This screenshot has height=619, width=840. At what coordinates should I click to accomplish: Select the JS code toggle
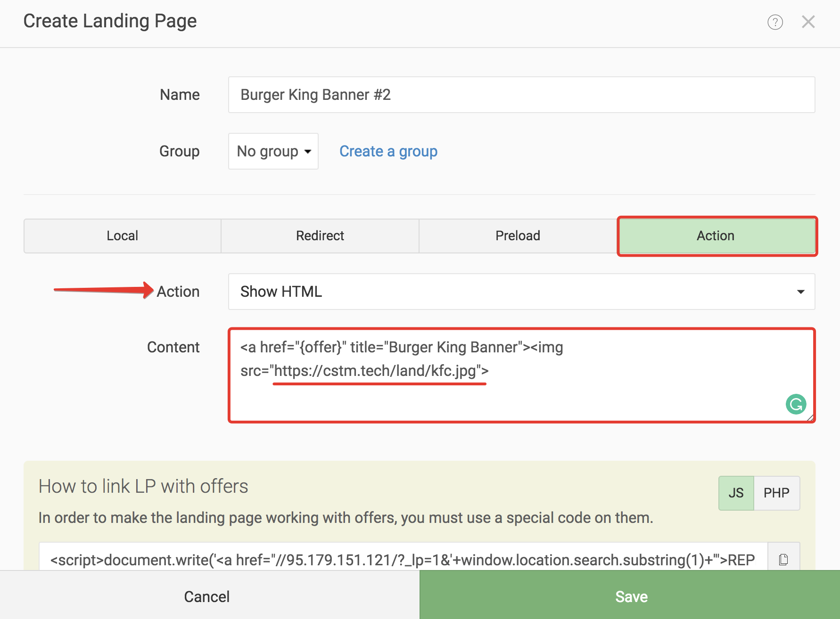tap(736, 493)
